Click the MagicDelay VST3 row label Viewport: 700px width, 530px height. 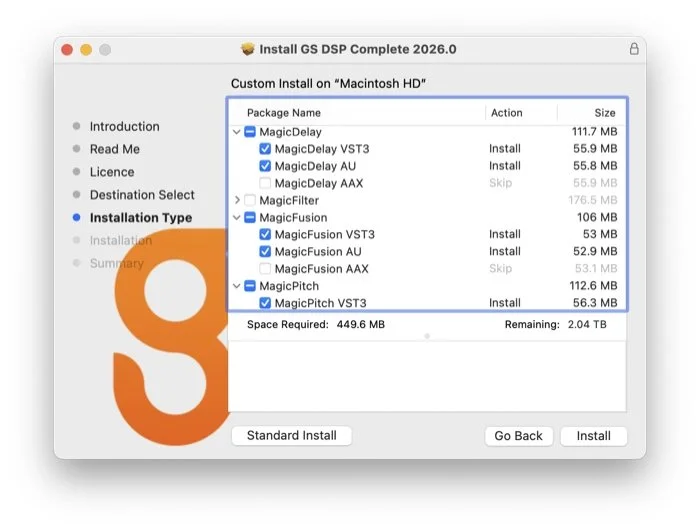click(x=322, y=149)
